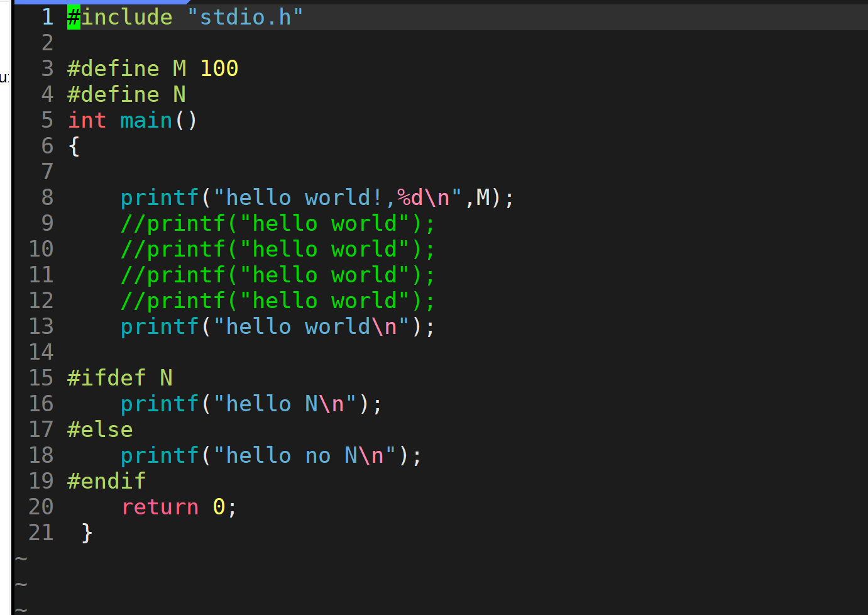Click the '#else' directive
Viewport: 868px width, 615px height.
[100, 429]
